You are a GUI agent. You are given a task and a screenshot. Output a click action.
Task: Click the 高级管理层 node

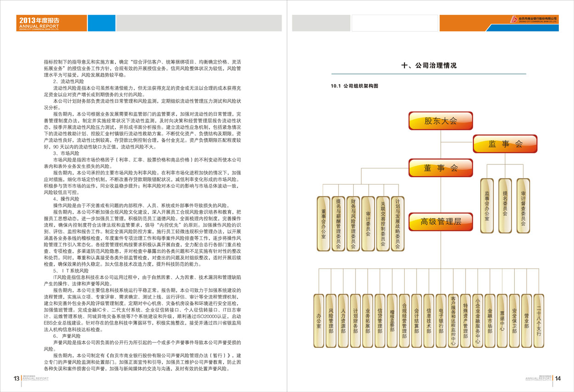[440, 222]
